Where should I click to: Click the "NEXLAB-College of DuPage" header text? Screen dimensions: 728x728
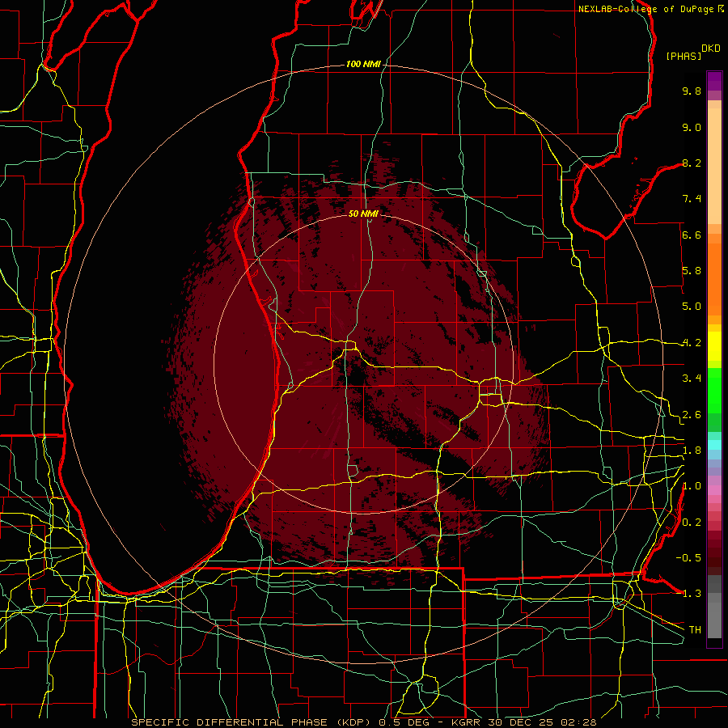point(646,9)
